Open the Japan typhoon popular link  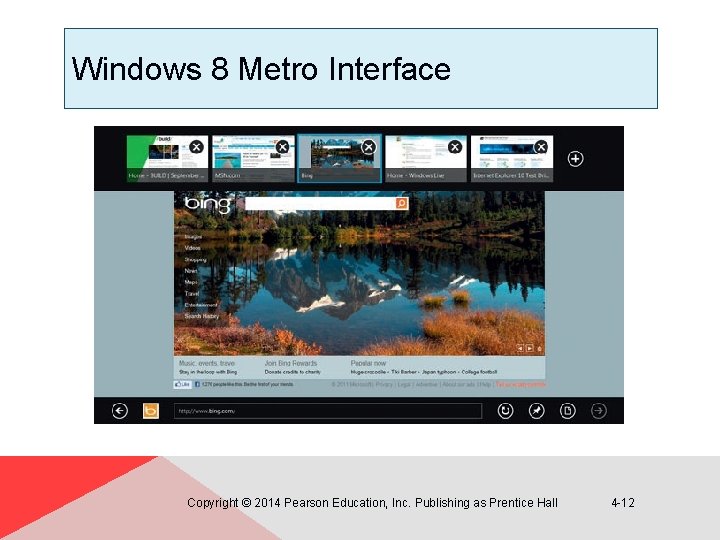pyautogui.click(x=439, y=372)
